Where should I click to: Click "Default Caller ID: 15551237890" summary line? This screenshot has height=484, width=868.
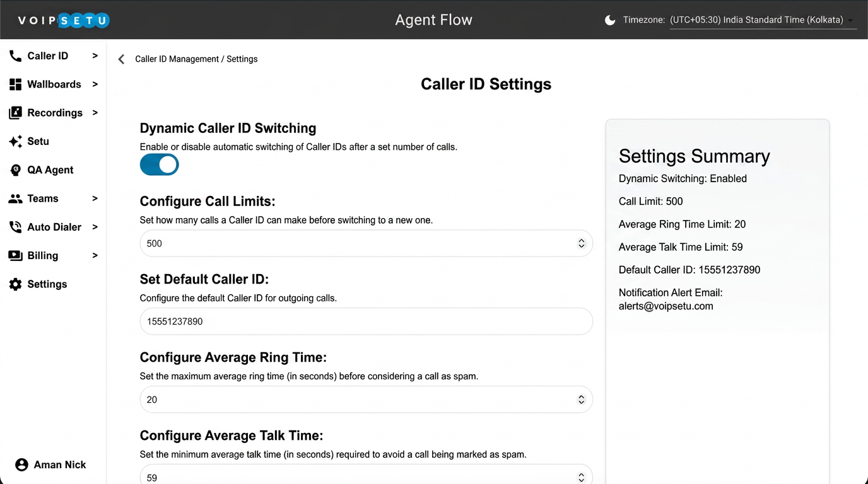(x=689, y=270)
